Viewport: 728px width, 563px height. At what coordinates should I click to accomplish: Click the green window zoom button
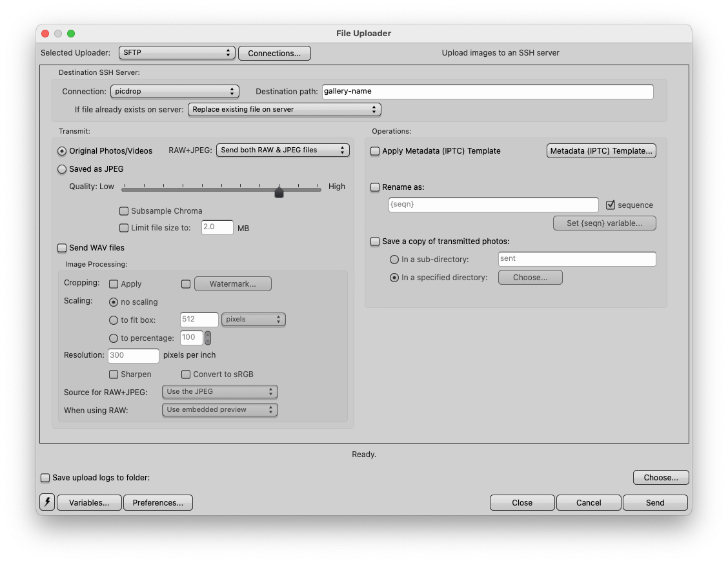pyautogui.click(x=71, y=34)
